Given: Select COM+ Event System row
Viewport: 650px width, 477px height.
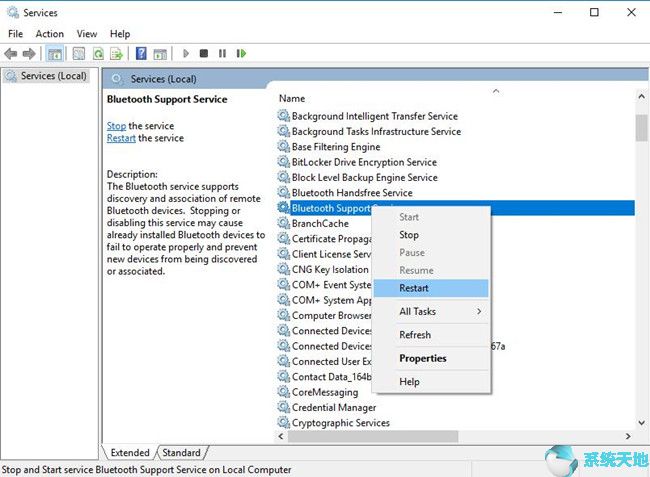Looking at the screenshot, I should [324, 284].
